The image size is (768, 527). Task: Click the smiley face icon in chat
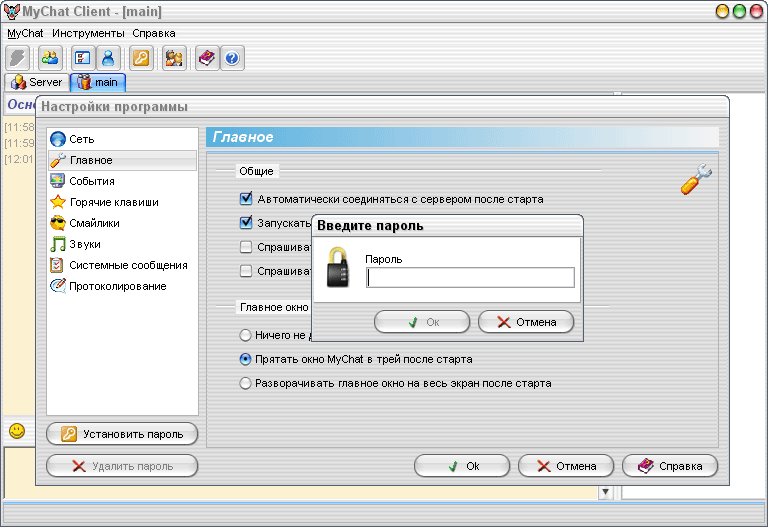coord(17,431)
